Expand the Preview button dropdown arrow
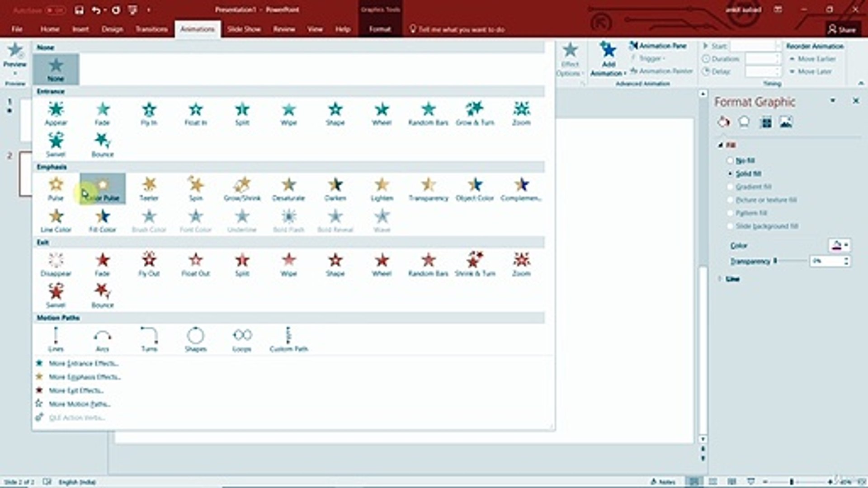 coord(15,73)
